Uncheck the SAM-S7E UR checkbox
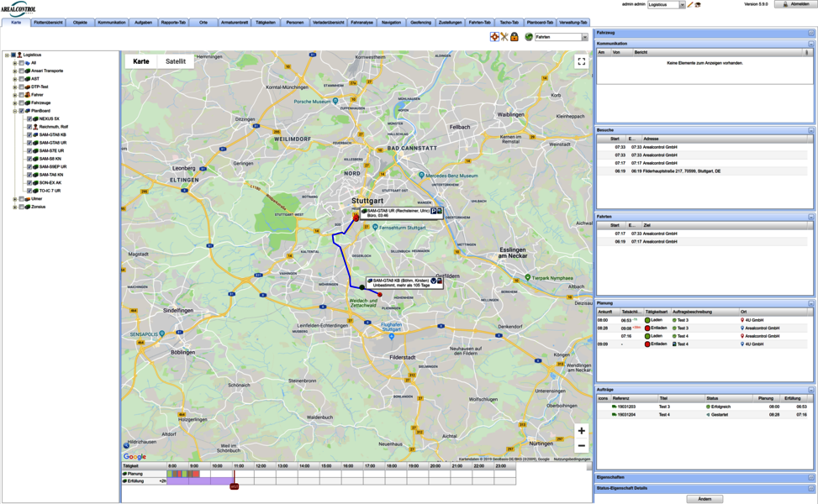 29,150
